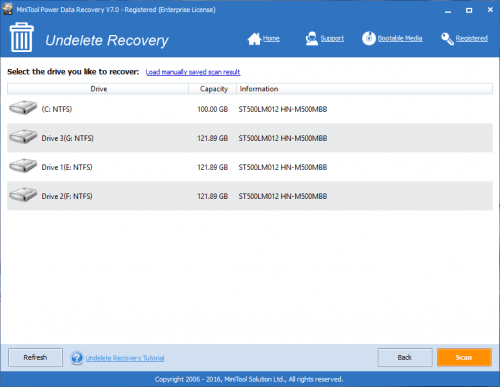Sort by the Capacity column header
500x387 pixels.
coord(213,89)
